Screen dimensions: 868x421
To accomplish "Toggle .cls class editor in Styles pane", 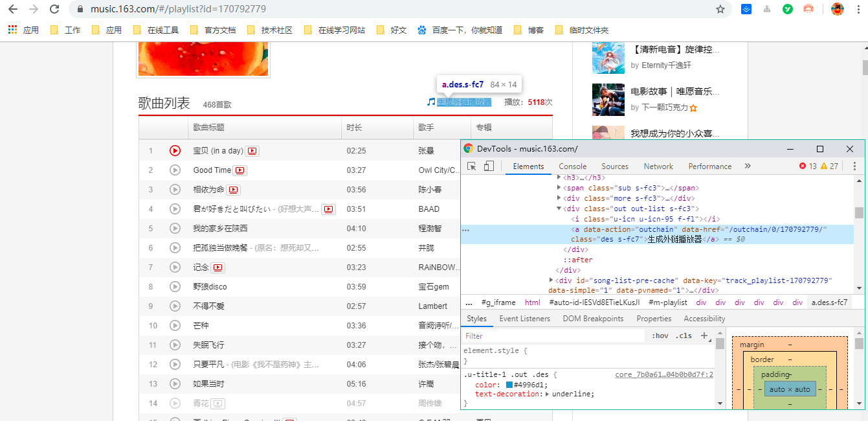I will point(684,336).
